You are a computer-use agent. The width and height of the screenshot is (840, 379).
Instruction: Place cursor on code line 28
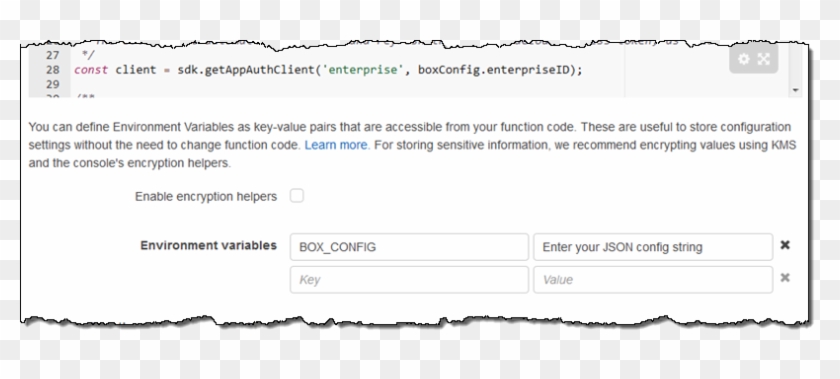click(x=328, y=70)
